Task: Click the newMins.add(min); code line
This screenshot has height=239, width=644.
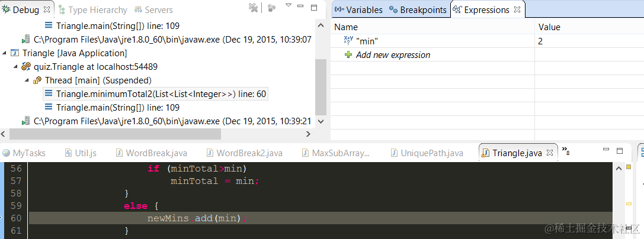Action: [x=197, y=218]
